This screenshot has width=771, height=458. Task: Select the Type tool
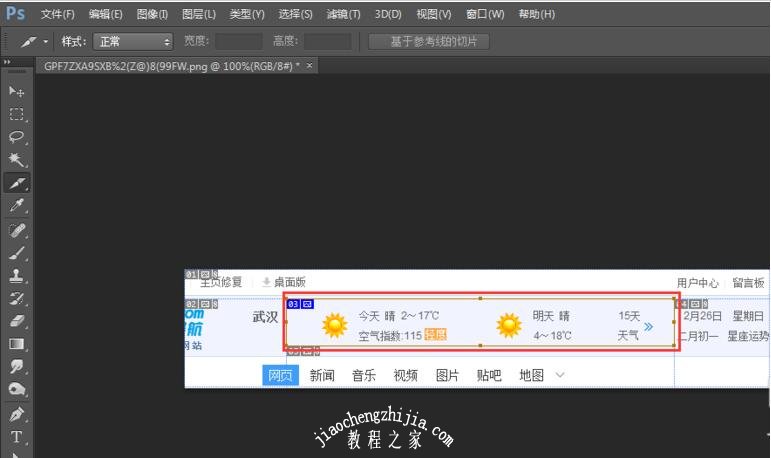[16, 437]
